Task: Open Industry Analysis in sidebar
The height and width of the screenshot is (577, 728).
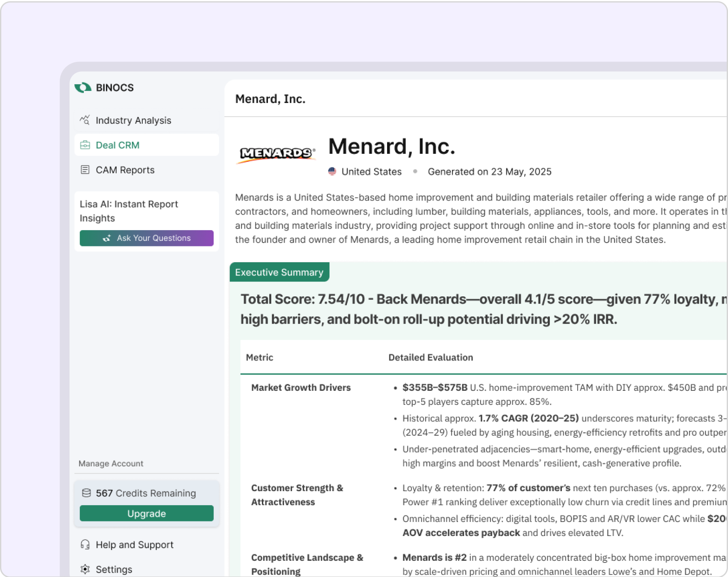Action: 147,120
